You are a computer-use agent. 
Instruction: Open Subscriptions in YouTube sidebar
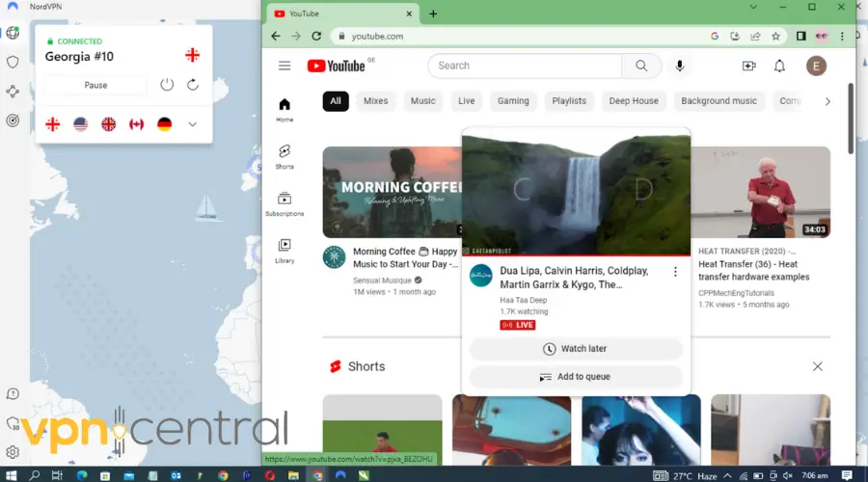click(x=285, y=203)
